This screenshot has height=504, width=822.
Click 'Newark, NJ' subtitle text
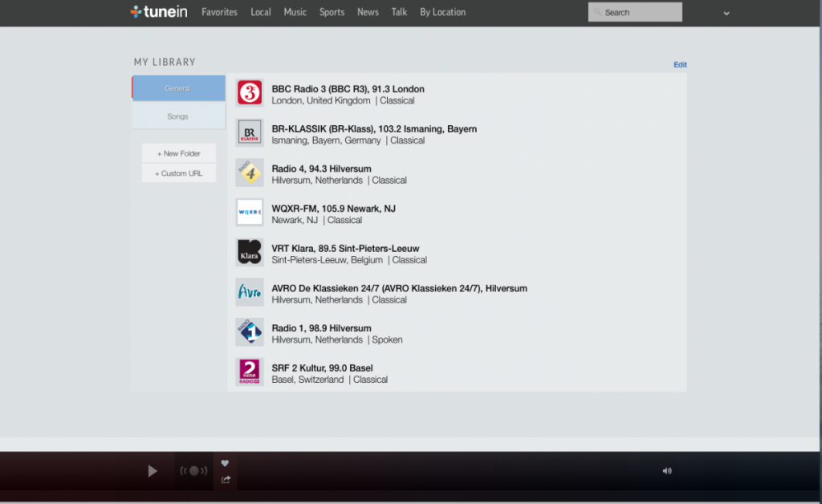click(x=295, y=220)
